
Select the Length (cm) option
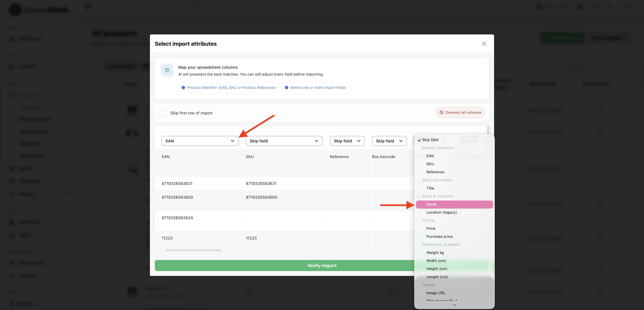coord(454,277)
